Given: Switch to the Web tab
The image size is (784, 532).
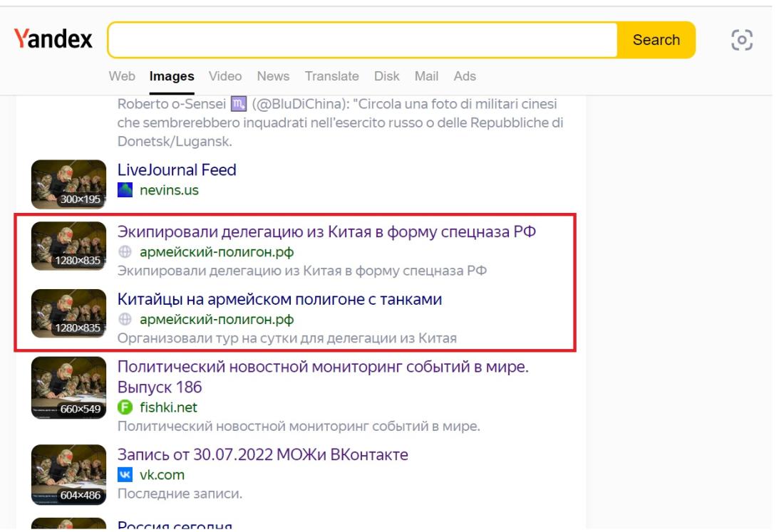Looking at the screenshot, I should pyautogui.click(x=122, y=76).
